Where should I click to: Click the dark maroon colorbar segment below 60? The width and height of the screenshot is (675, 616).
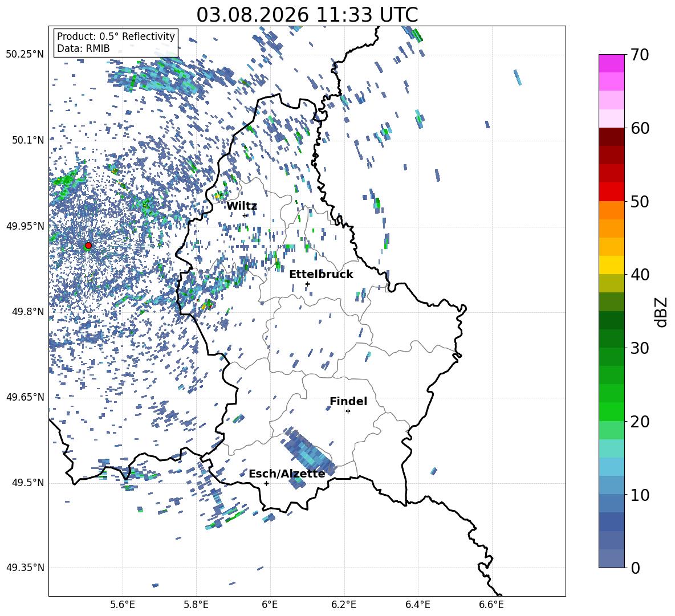611,137
